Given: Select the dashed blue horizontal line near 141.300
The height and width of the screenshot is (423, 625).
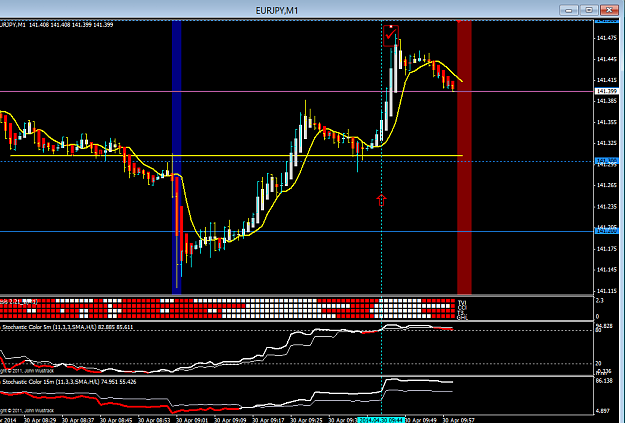Looking at the screenshot, I should pos(297,161).
